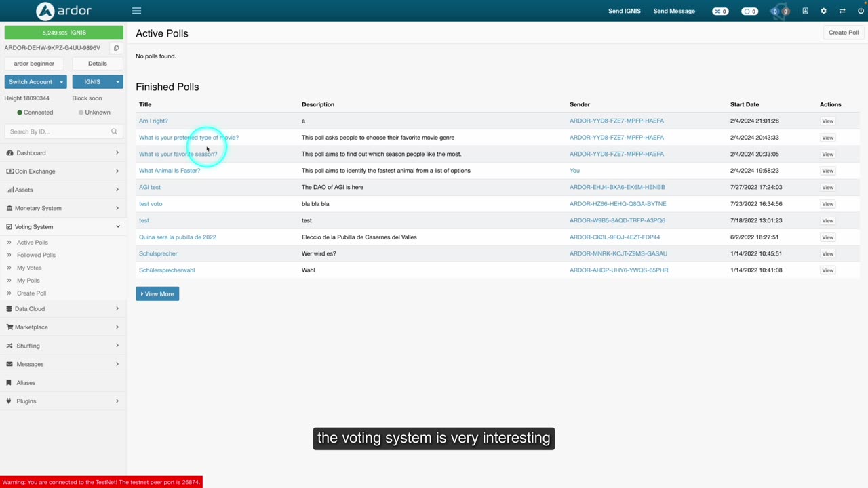View the 'AGI test' poll via View button
Screen dimensions: 868x488
[x=827, y=188]
